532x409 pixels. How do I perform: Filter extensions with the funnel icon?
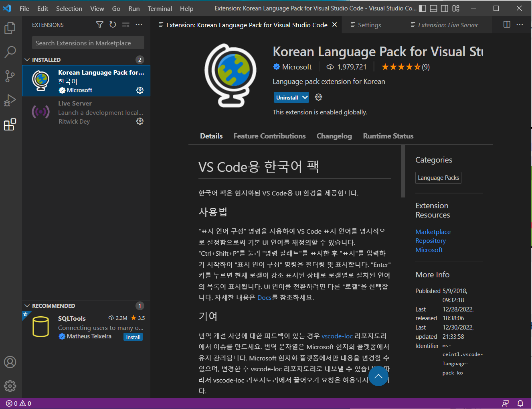pyautogui.click(x=100, y=25)
